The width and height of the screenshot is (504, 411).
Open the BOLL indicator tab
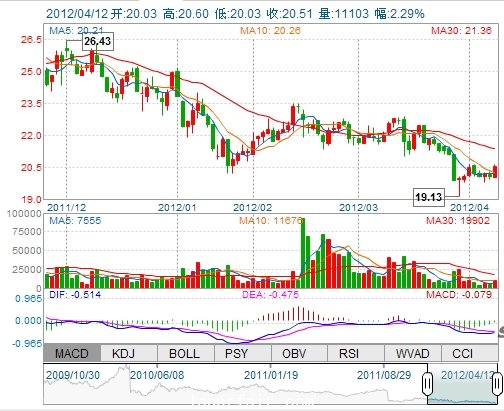185,353
